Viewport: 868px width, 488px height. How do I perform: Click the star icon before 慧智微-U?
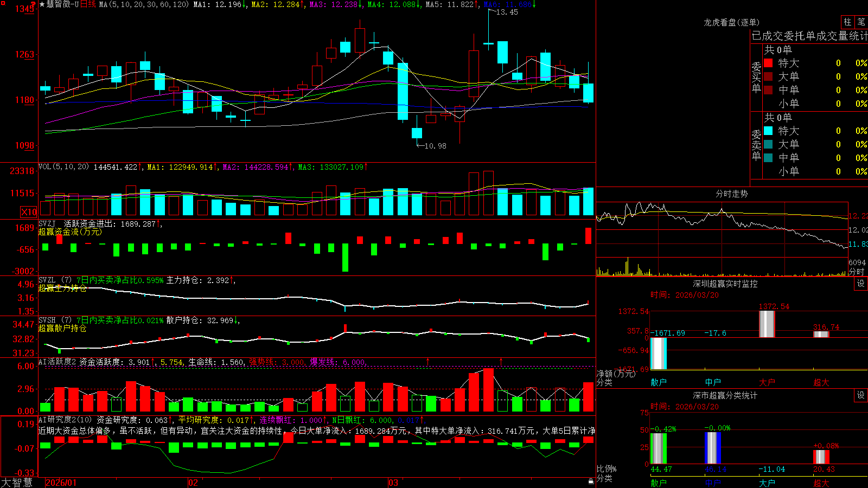pos(42,4)
